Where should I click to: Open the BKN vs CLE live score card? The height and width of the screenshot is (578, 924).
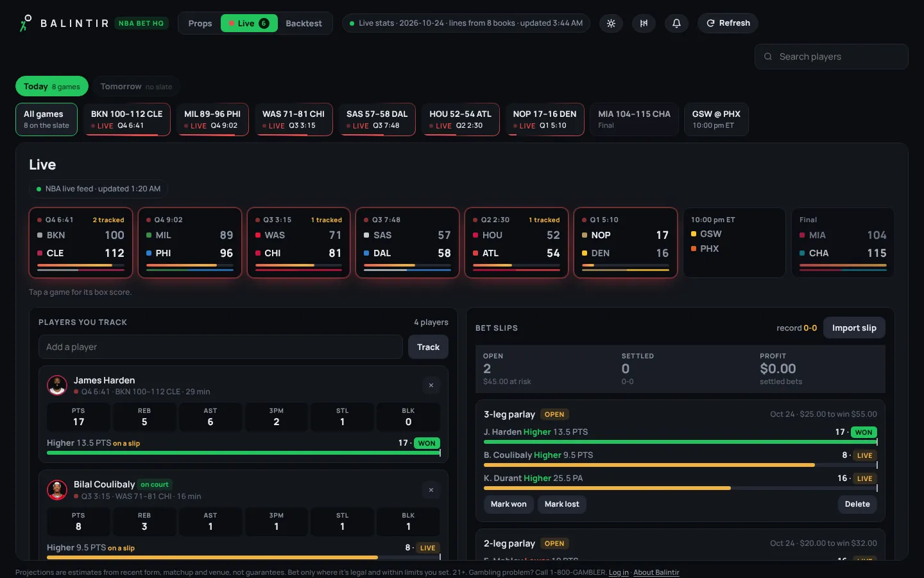click(x=81, y=243)
